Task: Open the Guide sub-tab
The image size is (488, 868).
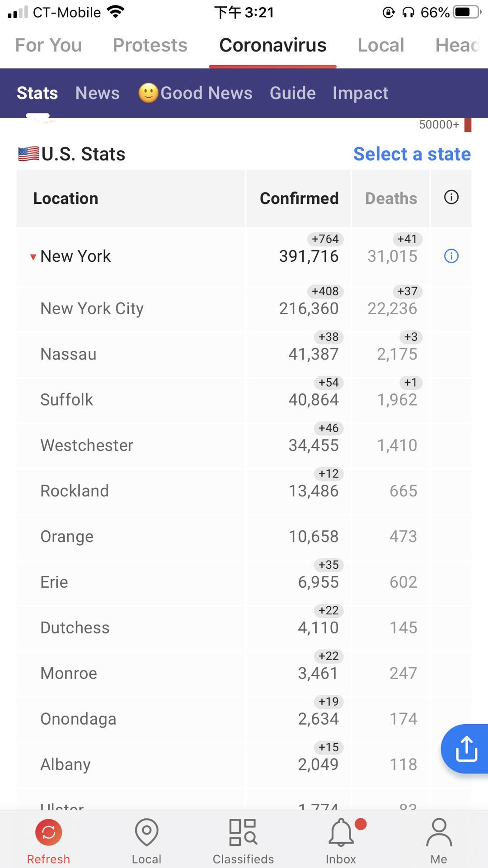Action: [x=292, y=93]
